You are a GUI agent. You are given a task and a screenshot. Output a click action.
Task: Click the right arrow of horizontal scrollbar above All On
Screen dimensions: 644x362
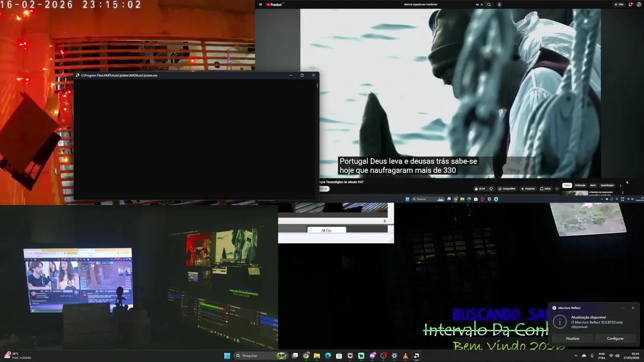[x=385, y=221]
